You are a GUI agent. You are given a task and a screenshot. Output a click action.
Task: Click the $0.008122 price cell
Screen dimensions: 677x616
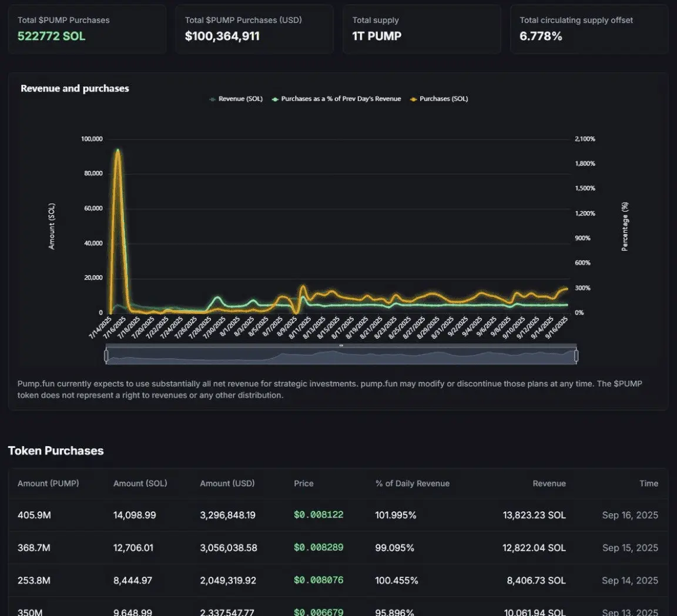[x=319, y=515]
